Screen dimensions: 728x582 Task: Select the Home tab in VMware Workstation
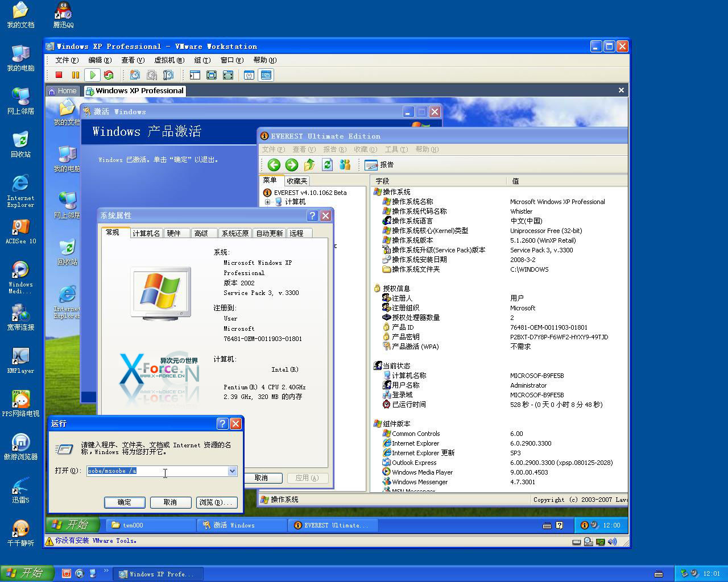tap(63, 91)
